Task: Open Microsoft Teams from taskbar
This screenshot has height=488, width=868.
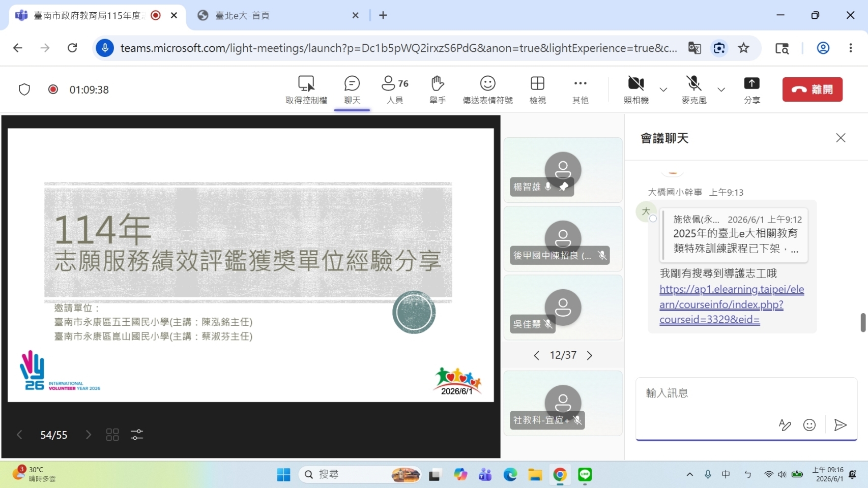Action: tap(485, 474)
